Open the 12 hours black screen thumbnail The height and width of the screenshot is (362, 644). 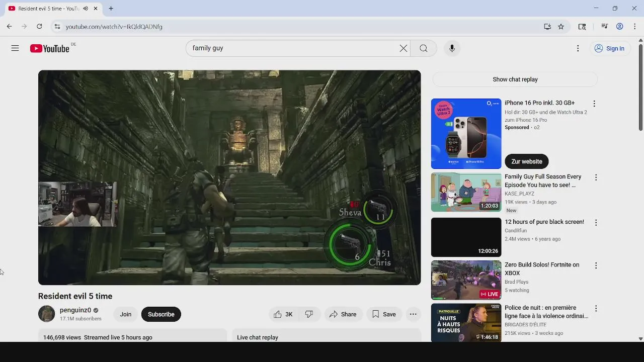[466, 237]
